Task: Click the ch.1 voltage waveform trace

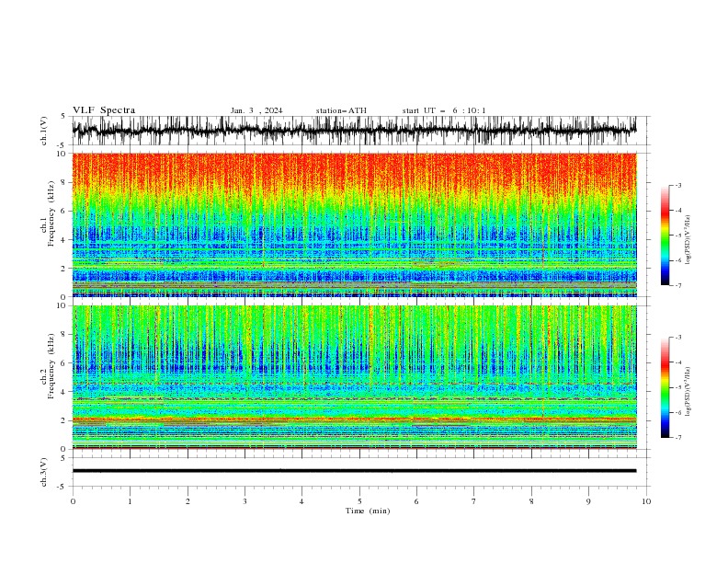Action: tap(354, 130)
